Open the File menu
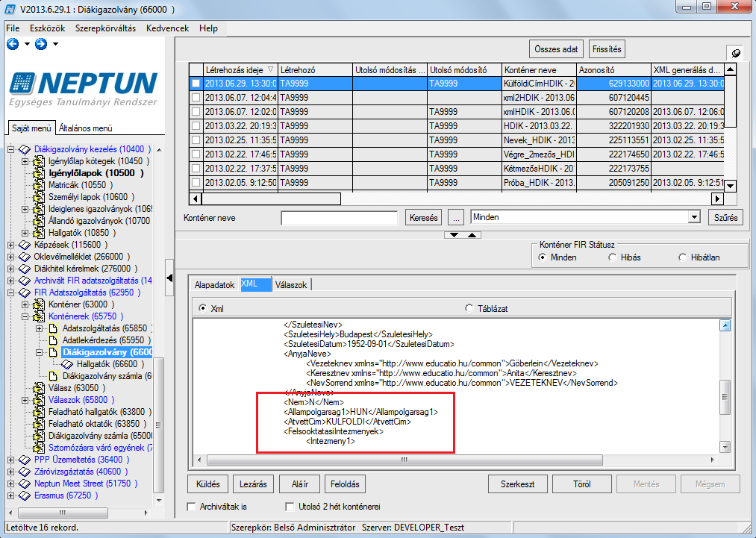756x538 pixels. 13,28
